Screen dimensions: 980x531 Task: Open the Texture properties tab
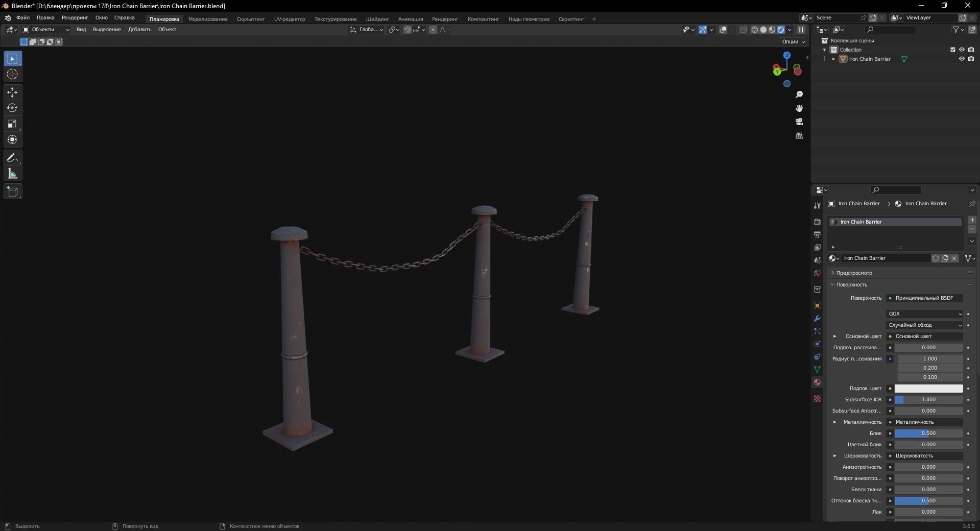817,398
